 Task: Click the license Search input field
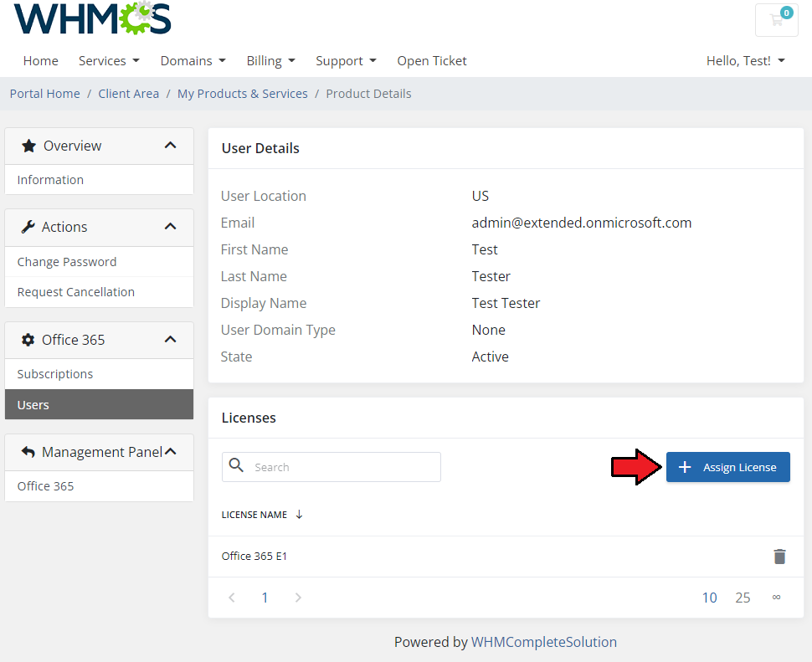[331, 467]
